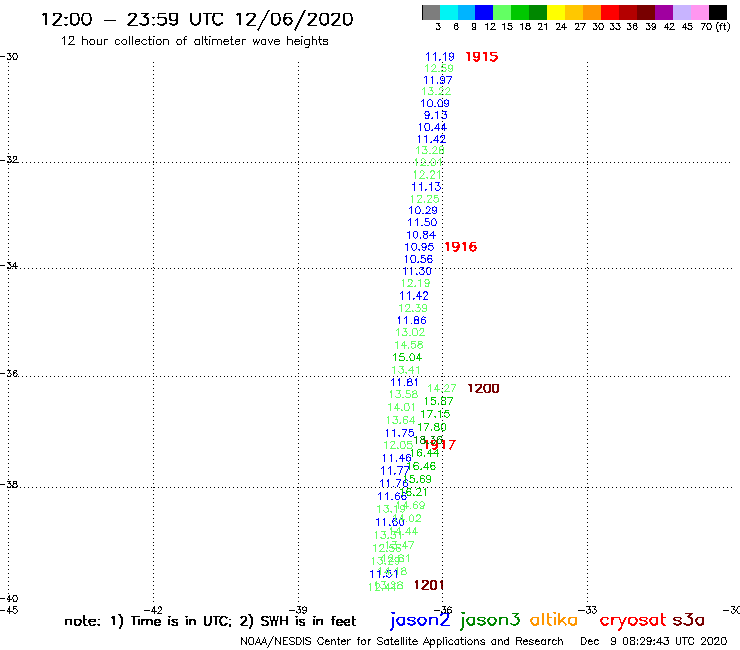Click the purple swatch in the color scale
The height and width of the screenshot is (650, 740).
[664, 12]
